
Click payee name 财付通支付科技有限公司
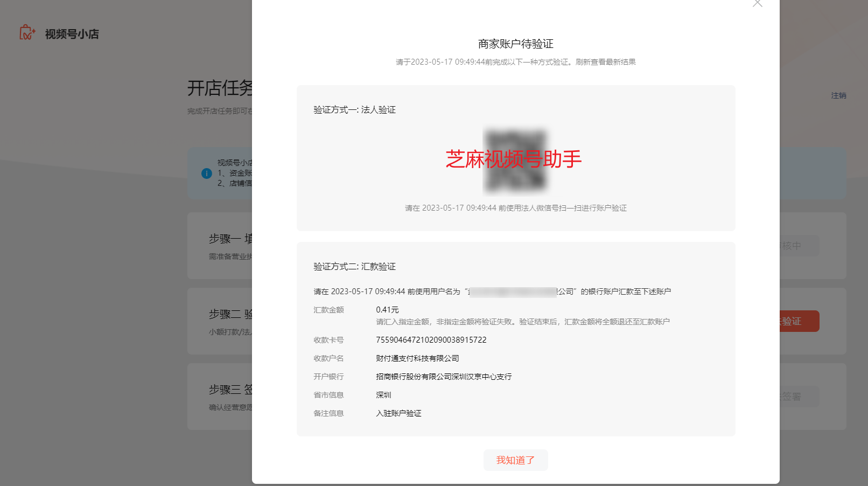[417, 358]
